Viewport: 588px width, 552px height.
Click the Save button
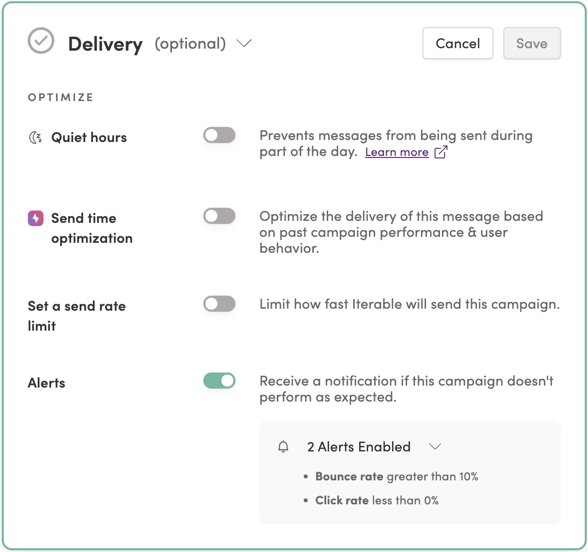(x=532, y=43)
